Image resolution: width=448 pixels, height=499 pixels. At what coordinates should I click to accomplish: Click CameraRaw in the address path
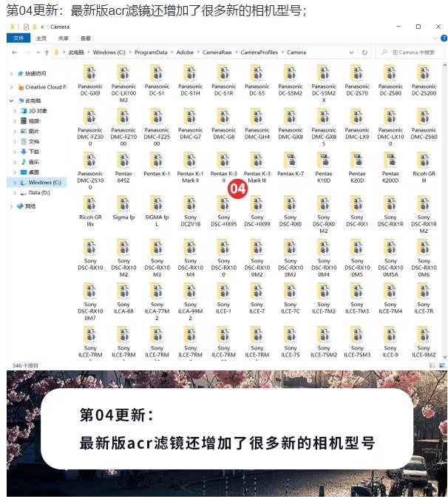[x=217, y=52]
